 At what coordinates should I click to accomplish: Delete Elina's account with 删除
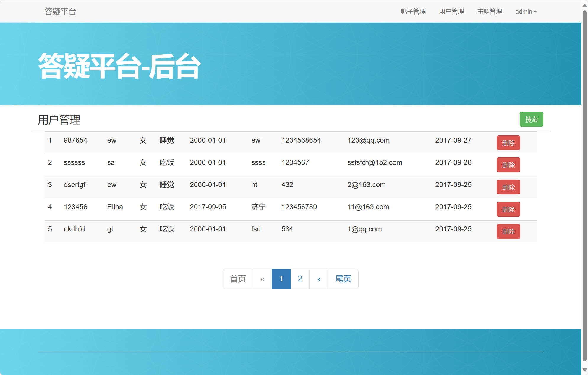point(508,209)
